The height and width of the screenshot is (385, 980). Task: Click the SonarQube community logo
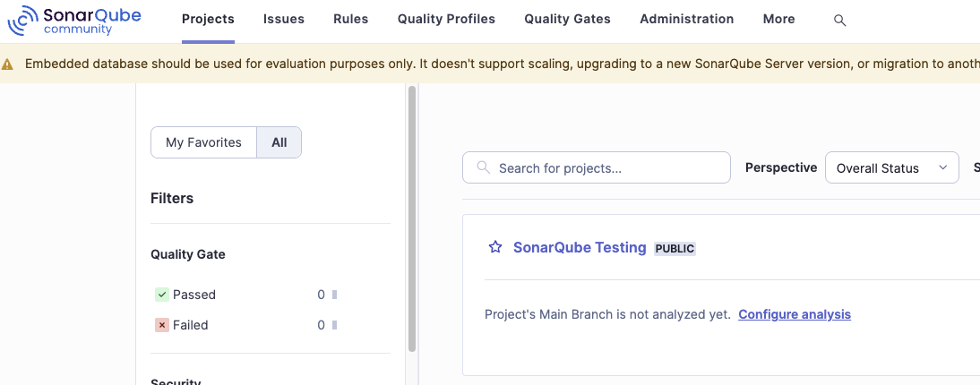(74, 20)
